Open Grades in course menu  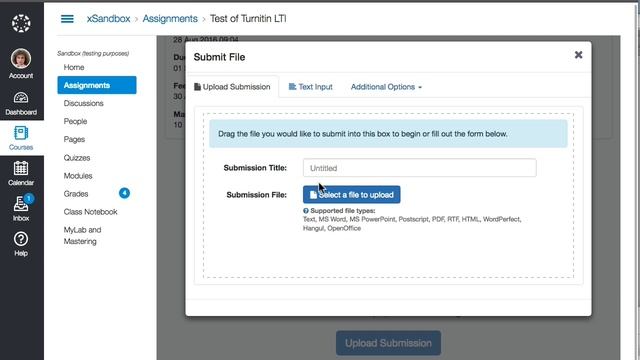[x=76, y=193]
